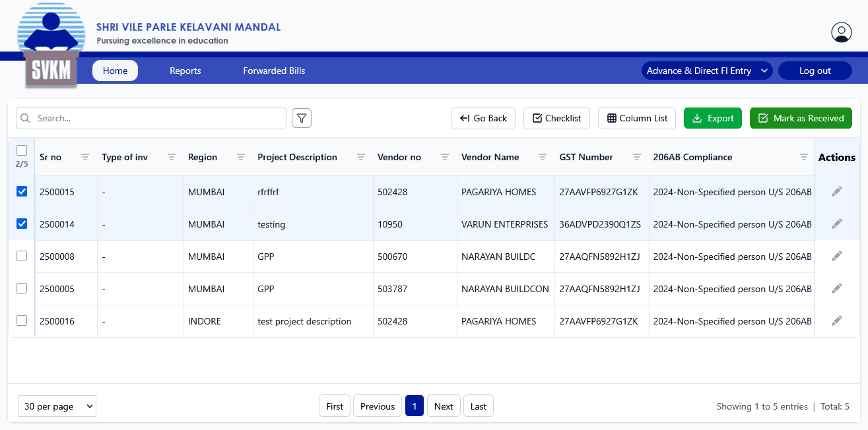Image resolution: width=868 pixels, height=430 pixels.
Task: Open the Column List button
Action: coord(637,118)
